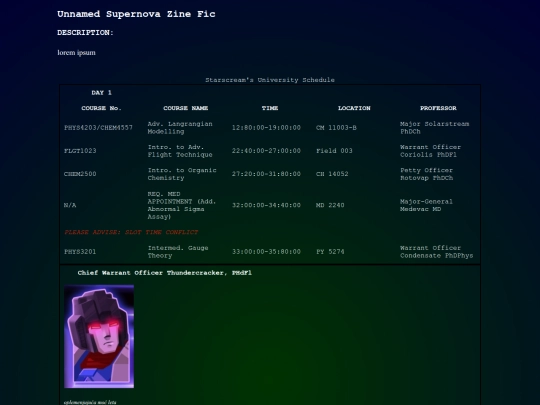Click the 'COURSE NAME' column header
Image resolution: width=540 pixels, height=405 pixels.
point(186,108)
